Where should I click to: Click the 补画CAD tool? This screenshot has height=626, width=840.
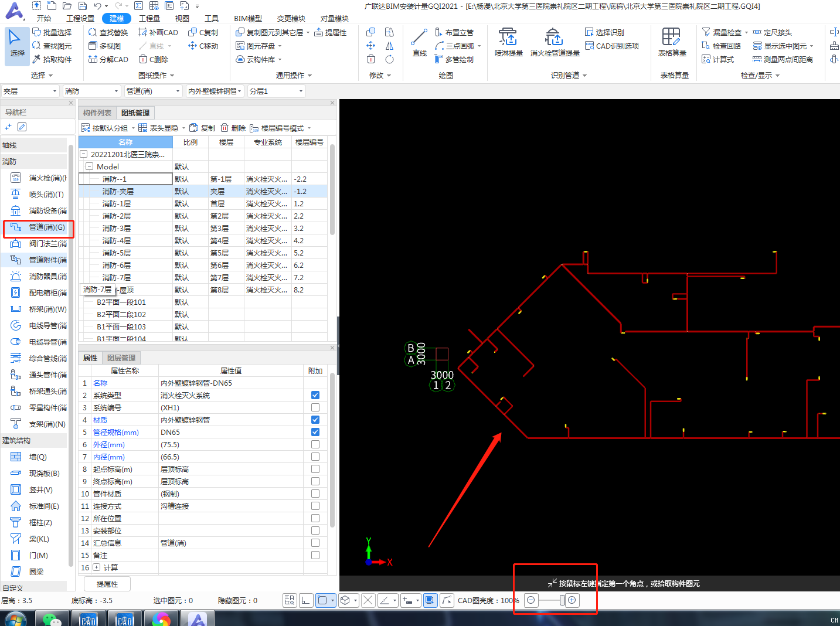[158, 32]
